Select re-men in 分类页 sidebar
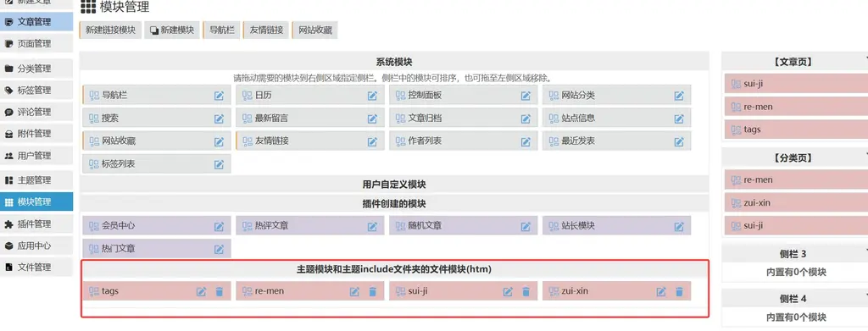This screenshot has width=868, height=331. click(796, 179)
